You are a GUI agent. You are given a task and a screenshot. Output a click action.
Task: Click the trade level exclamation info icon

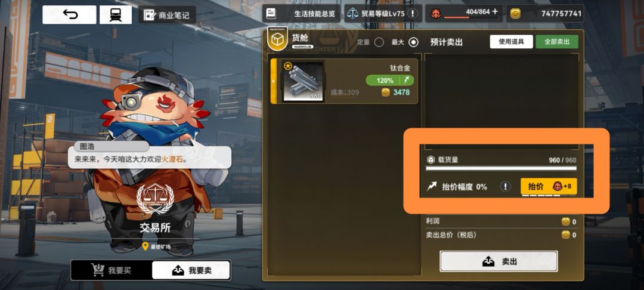412,14
